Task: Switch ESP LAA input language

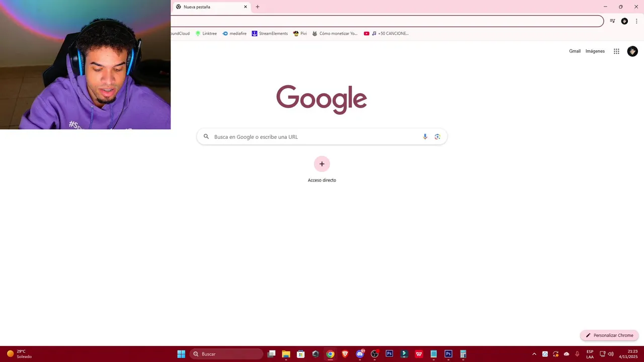Action: (590, 354)
